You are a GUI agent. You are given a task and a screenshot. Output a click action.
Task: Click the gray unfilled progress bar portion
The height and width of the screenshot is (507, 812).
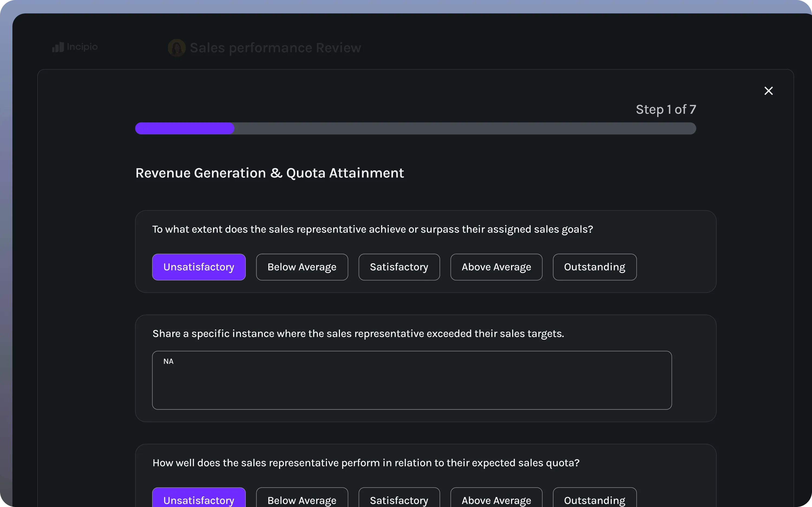coord(465,128)
